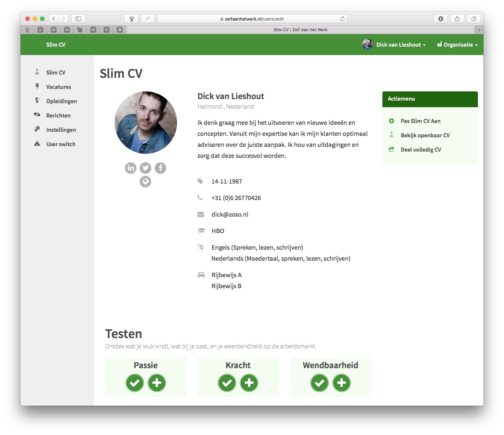
Task: Go back with Safari's back arrow
Action: tap(54, 19)
